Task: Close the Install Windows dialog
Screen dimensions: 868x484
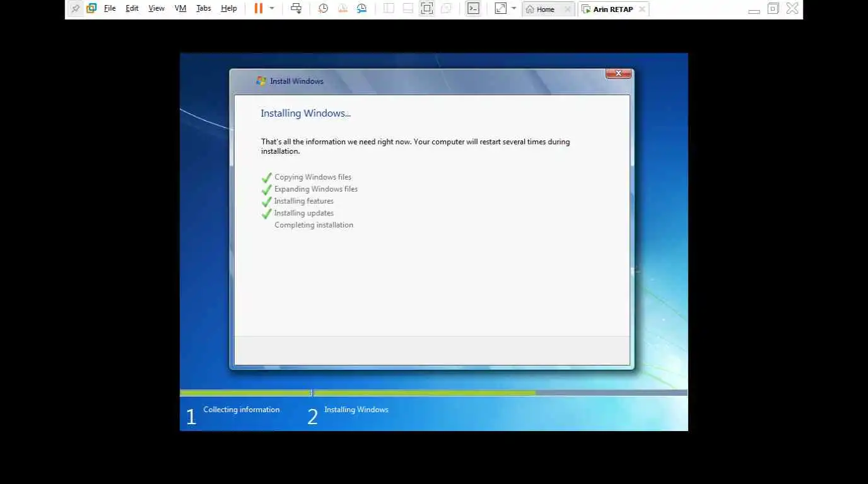Action: (x=618, y=74)
